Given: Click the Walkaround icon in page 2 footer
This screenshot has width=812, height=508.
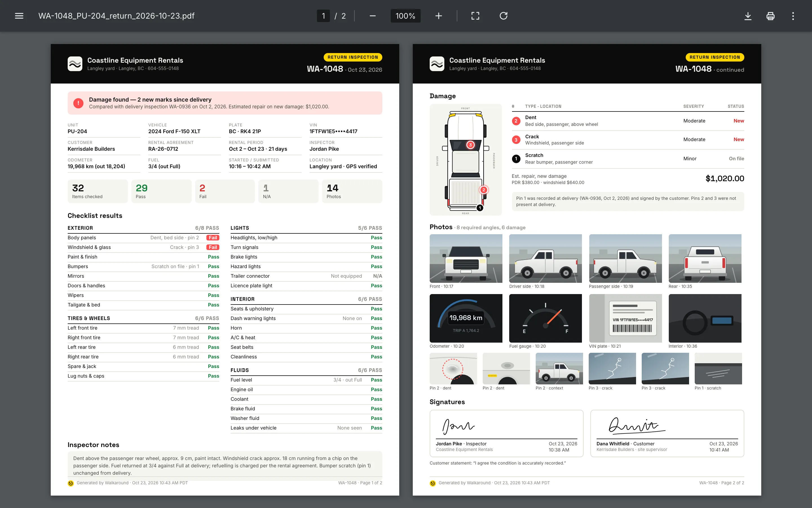Looking at the screenshot, I should 433,483.
